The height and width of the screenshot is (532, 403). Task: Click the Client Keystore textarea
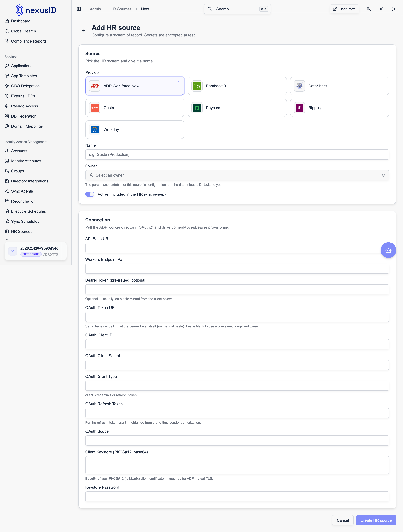click(x=237, y=465)
